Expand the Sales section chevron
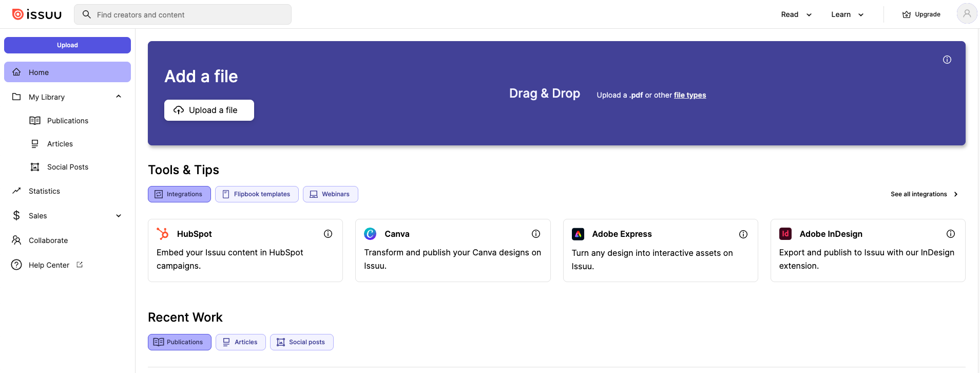The width and height of the screenshot is (980, 373). pos(119,216)
